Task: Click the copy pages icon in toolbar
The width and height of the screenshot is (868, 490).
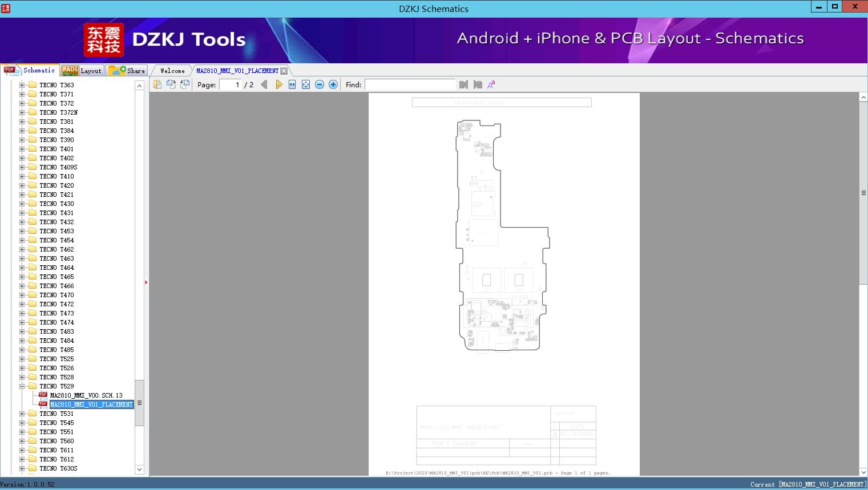Action: 158,84
